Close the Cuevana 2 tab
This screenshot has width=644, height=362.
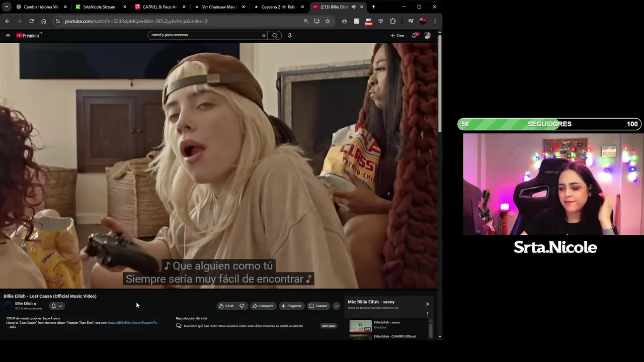coord(302,7)
